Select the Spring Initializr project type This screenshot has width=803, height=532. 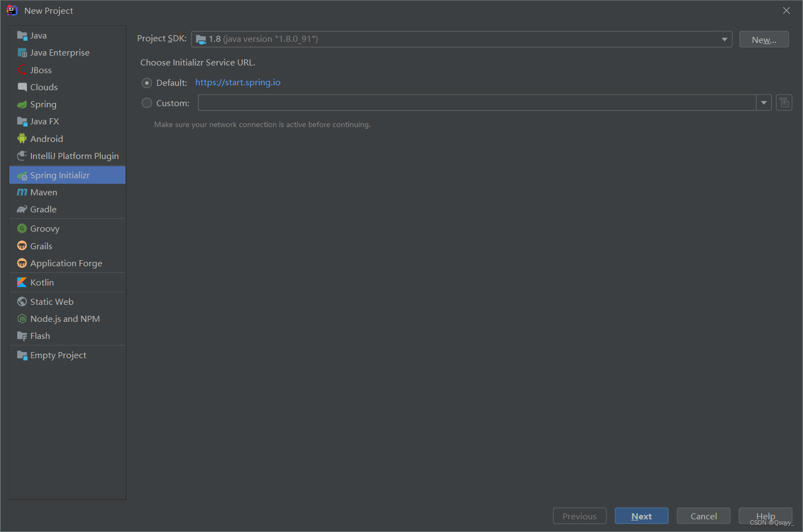59,174
